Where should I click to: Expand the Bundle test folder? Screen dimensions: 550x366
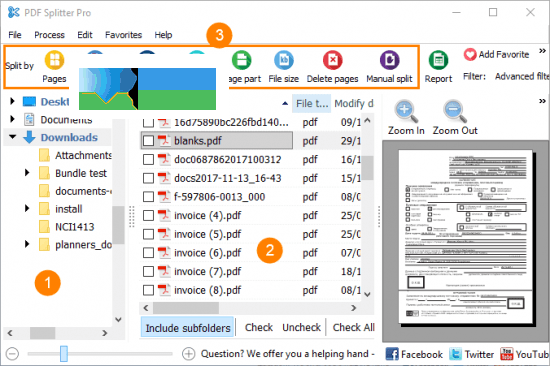(x=27, y=173)
